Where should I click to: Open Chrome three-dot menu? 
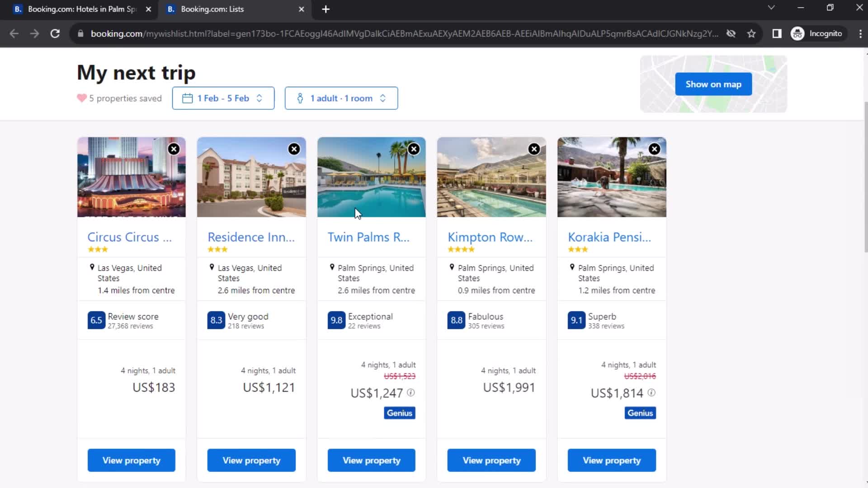[x=860, y=33]
